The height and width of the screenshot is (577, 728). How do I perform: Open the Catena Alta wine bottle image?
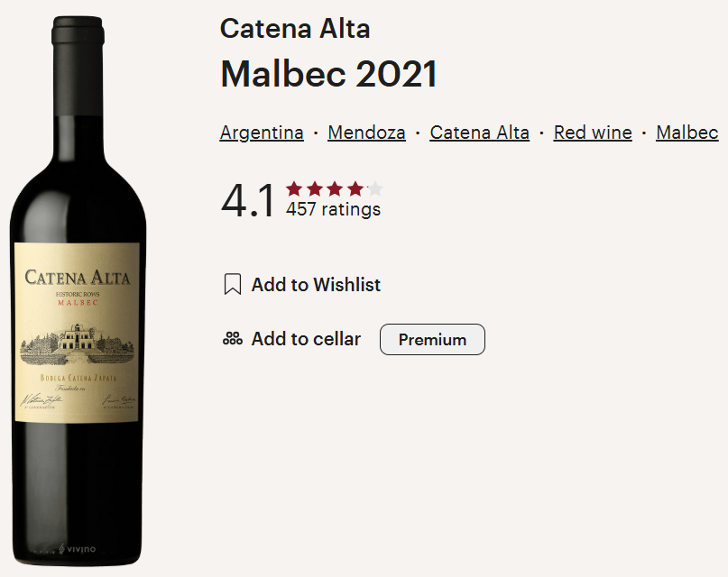(78, 291)
